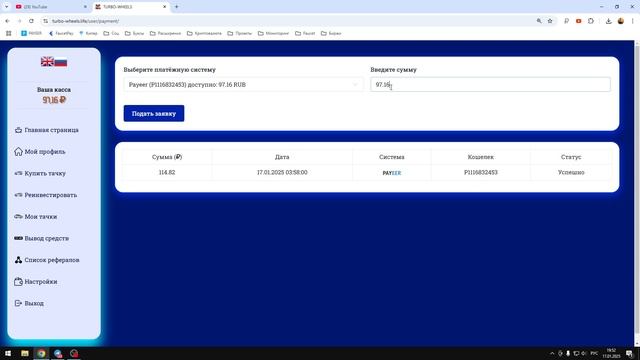Open the Криптовалюта bookmarks folder
640x360 pixels.
204,33
